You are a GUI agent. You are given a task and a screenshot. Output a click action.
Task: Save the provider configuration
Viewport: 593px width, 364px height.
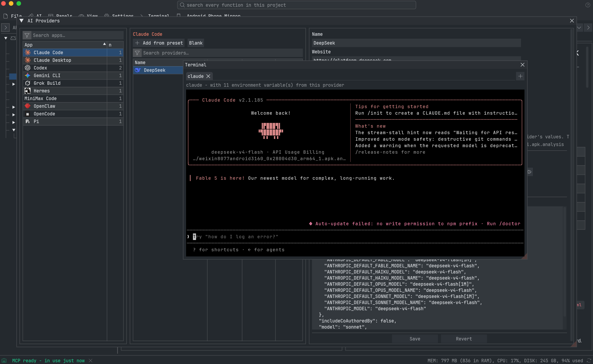415,339
